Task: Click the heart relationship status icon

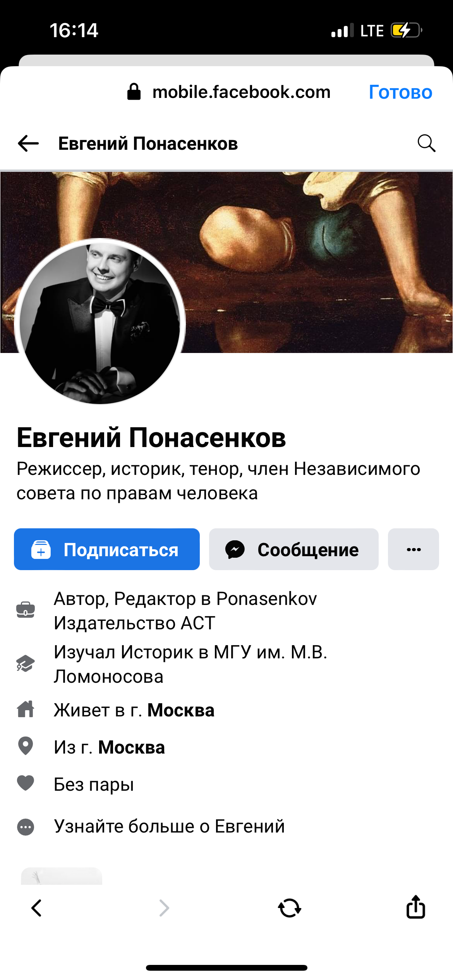Action: coord(26,783)
